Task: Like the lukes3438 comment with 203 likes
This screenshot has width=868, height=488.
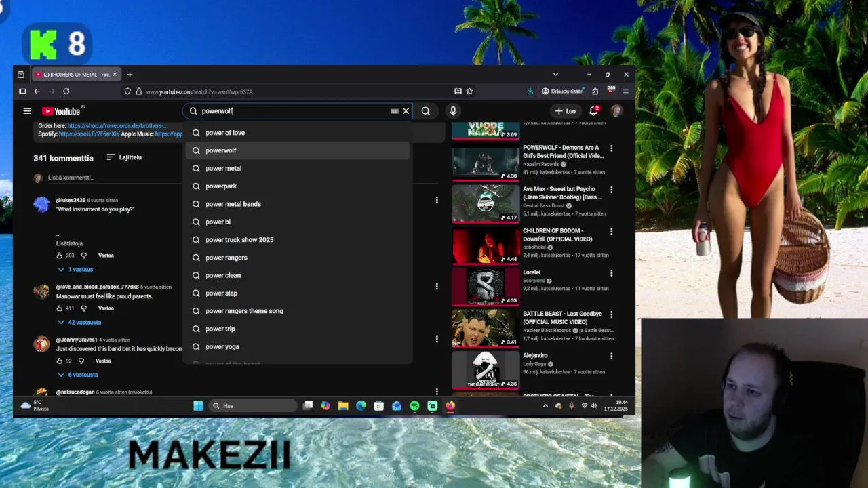Action: click(60, 256)
